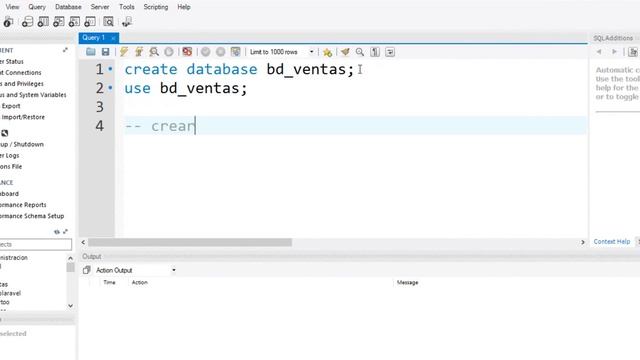Screen dimensions: 640x360
Task: Create new schema from main toolbar
Action: pos(27,22)
